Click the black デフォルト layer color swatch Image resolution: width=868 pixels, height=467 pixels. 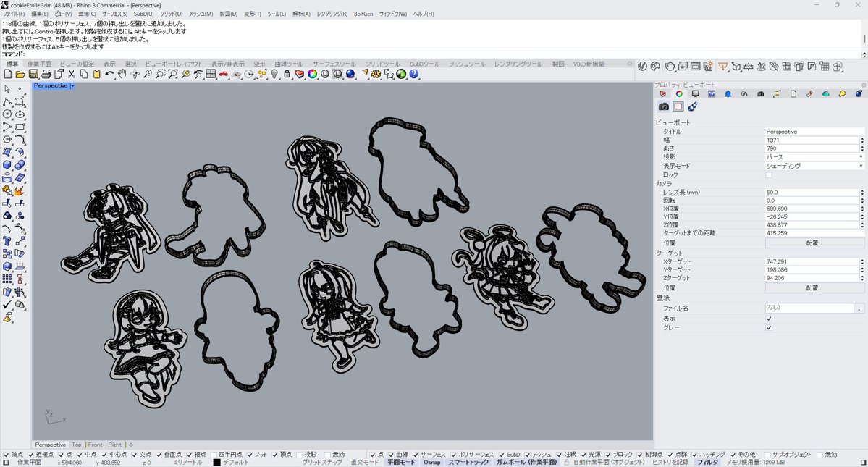(216, 462)
